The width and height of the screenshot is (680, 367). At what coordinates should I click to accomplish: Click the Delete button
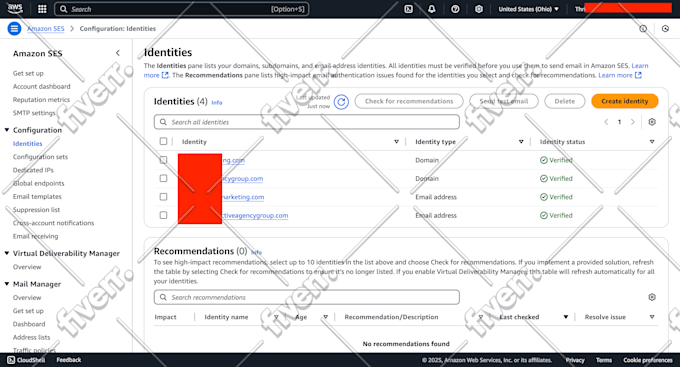pyautogui.click(x=565, y=101)
